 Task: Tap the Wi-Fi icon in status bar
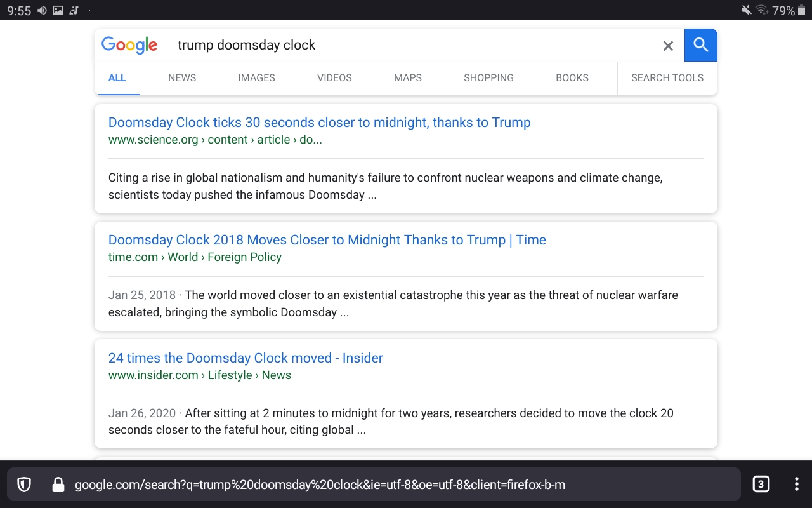click(x=762, y=10)
